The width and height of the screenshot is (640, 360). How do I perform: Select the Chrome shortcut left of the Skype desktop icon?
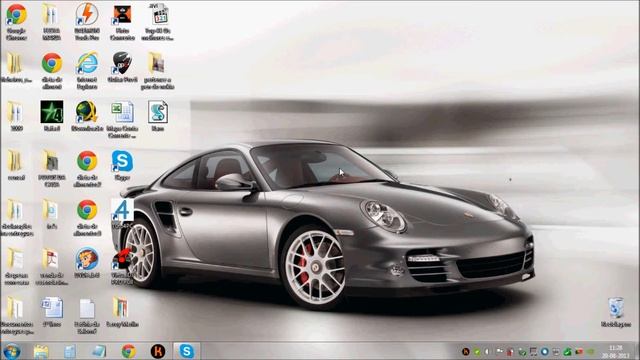(87, 161)
